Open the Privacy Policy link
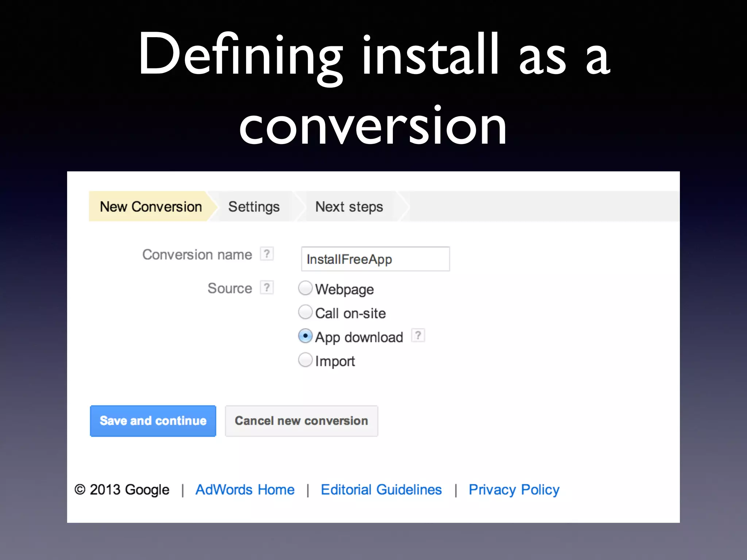 tap(514, 490)
